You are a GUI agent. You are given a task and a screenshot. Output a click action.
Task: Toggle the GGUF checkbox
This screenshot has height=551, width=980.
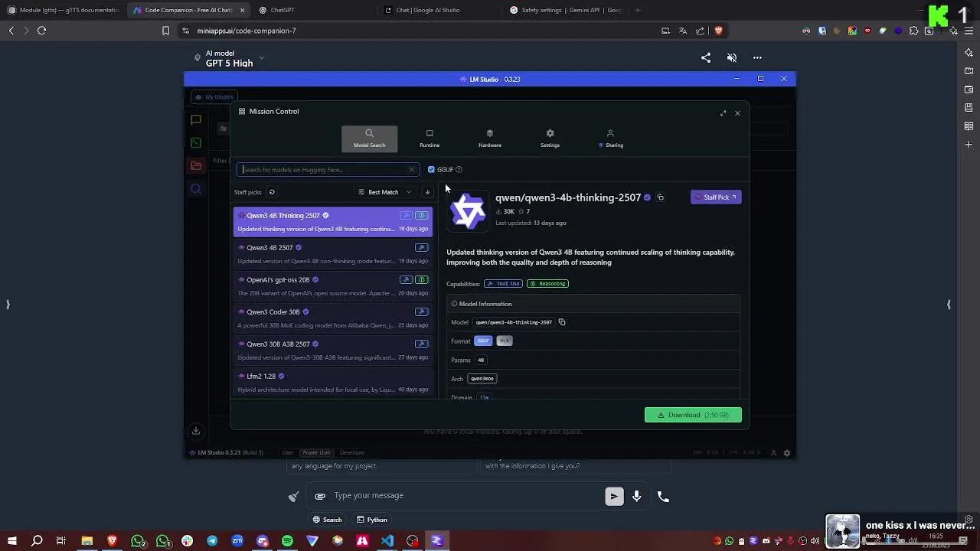point(431,170)
